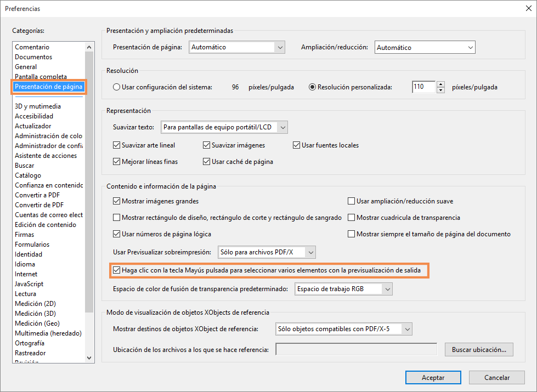Open Internet category
The image size is (537, 392).
[x=26, y=274]
